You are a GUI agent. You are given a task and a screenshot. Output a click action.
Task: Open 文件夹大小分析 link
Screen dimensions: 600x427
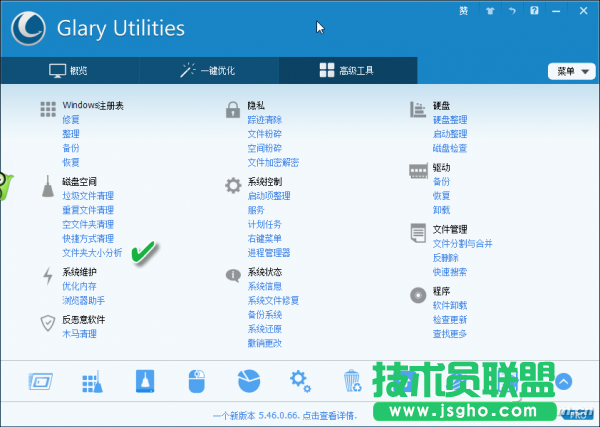pos(92,253)
